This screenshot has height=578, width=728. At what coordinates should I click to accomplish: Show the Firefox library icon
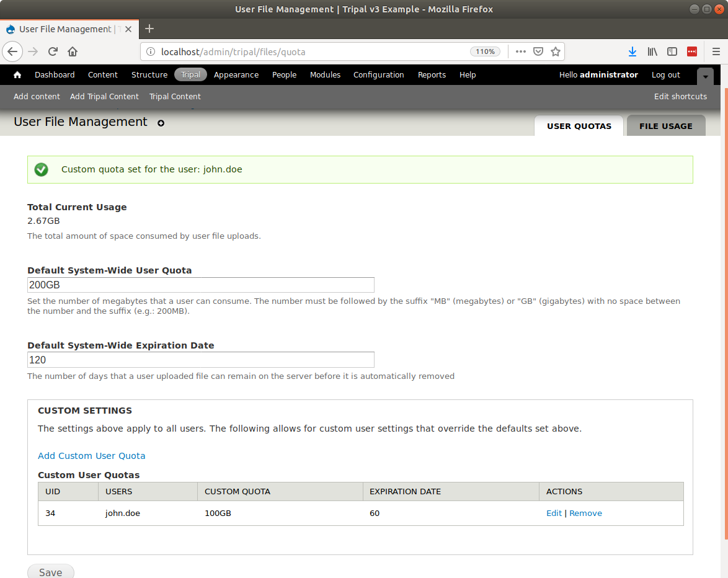tap(652, 51)
